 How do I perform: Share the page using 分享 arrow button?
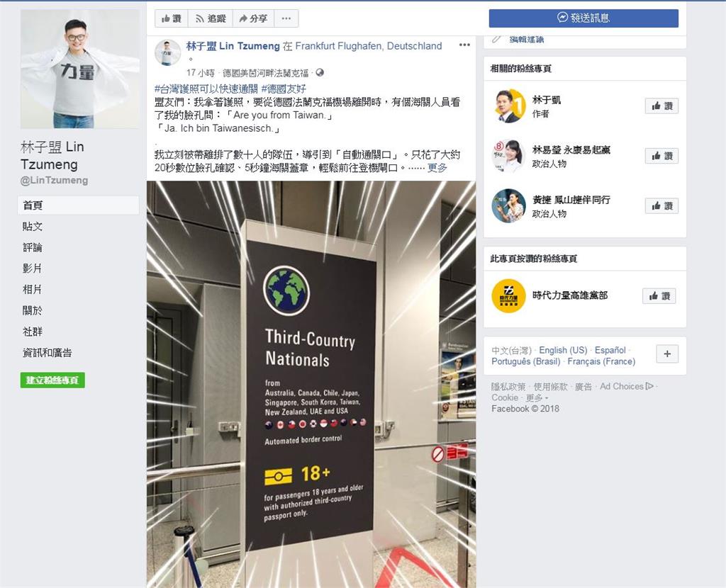click(x=253, y=18)
